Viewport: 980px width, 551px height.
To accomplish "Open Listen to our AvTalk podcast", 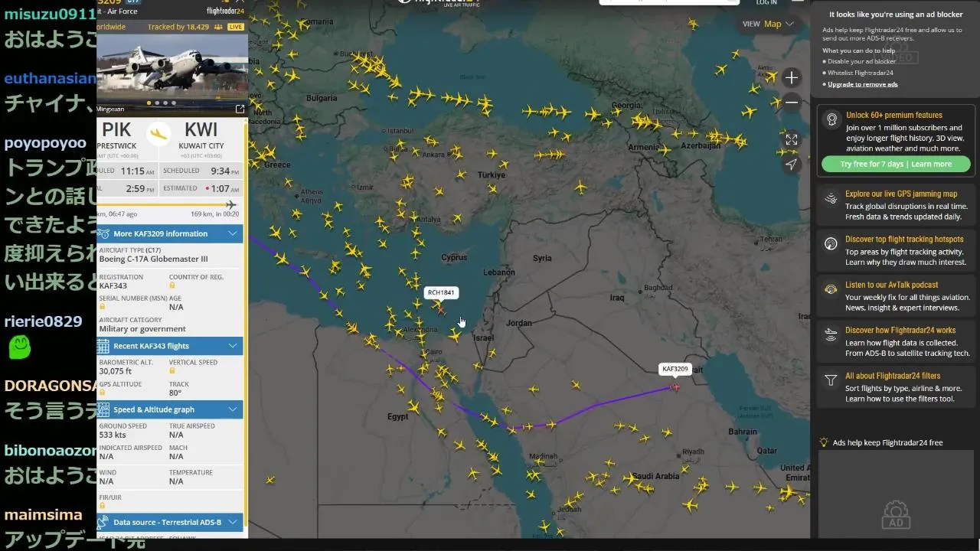I will click(896, 295).
